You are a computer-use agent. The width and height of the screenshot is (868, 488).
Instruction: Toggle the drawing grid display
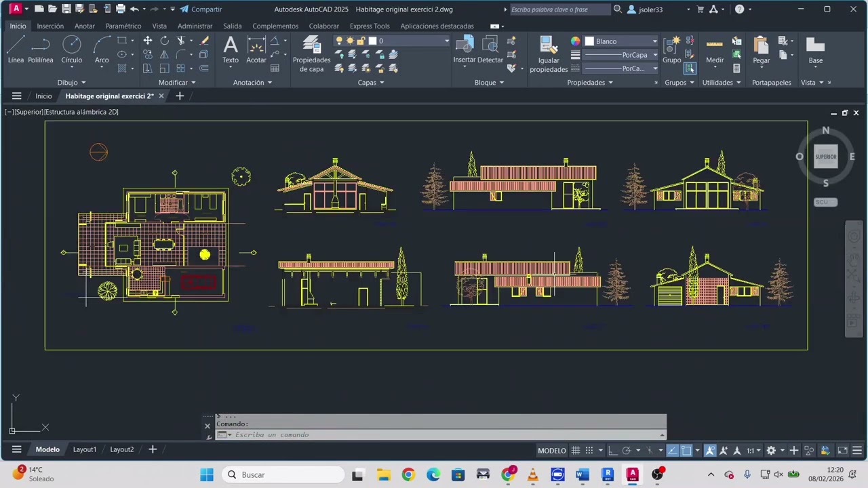point(575,451)
